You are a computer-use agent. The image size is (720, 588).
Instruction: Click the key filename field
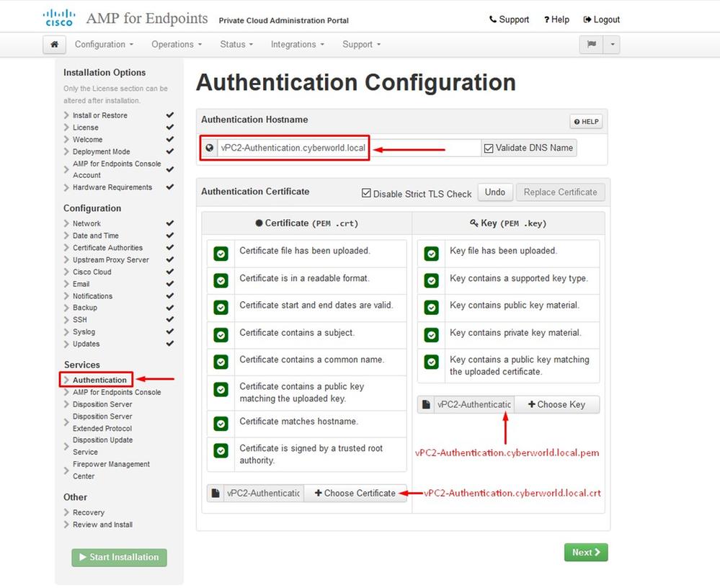[x=474, y=404]
